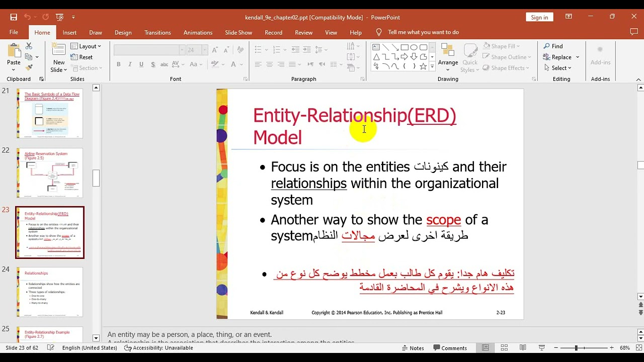Image resolution: width=644 pixels, height=362 pixels.
Task: Select the Text Box shape
Action: (x=376, y=47)
